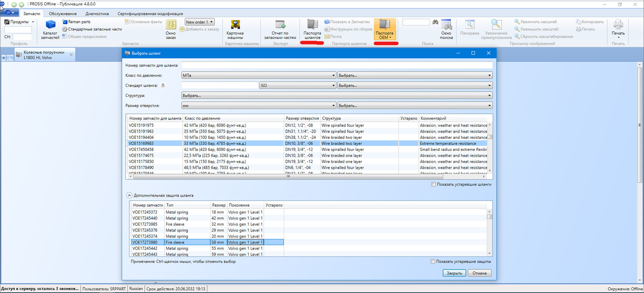The height and width of the screenshot is (293, 644).
Task: Collapse Дополнительная защита шланга section
Action: point(129,195)
